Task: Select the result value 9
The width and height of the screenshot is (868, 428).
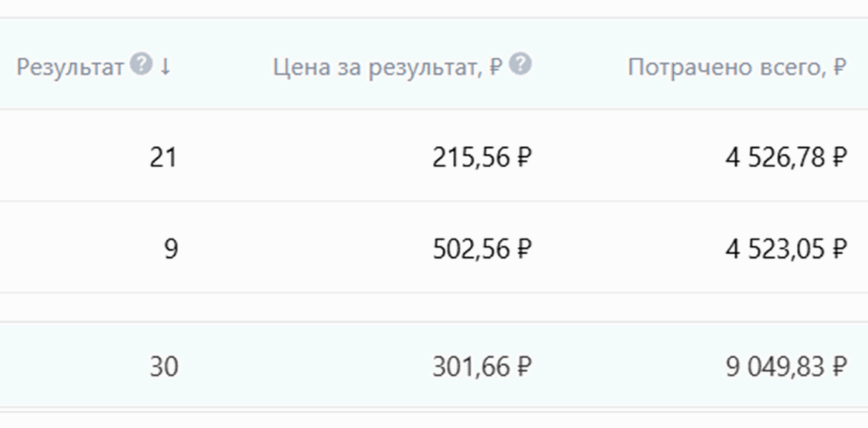Action: click(170, 249)
